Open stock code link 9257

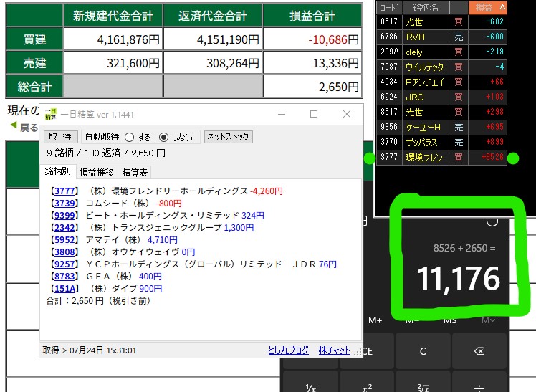pos(64,264)
